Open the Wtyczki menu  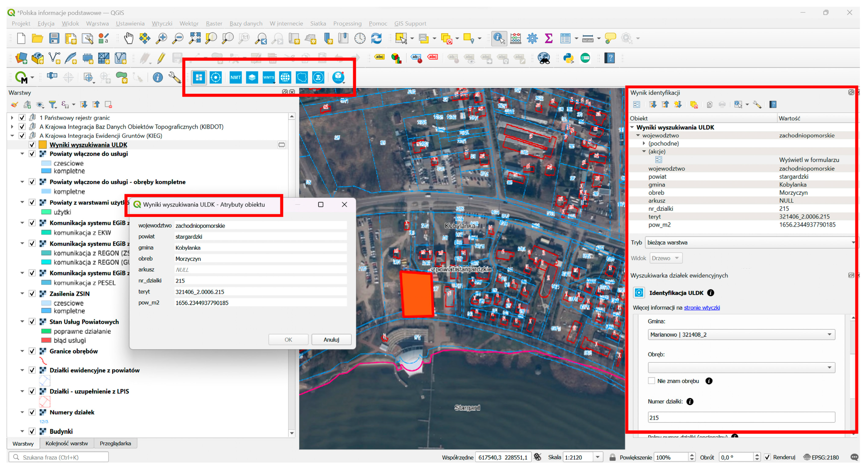tap(162, 24)
